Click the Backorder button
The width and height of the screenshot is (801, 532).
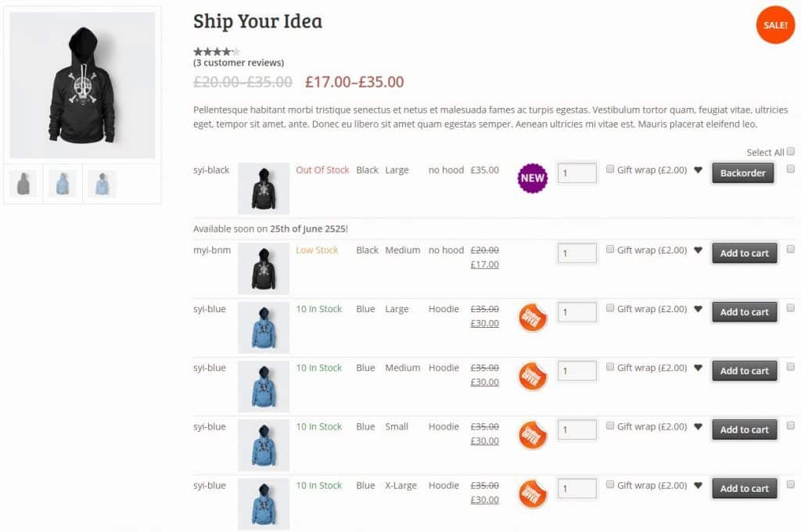[x=742, y=173]
